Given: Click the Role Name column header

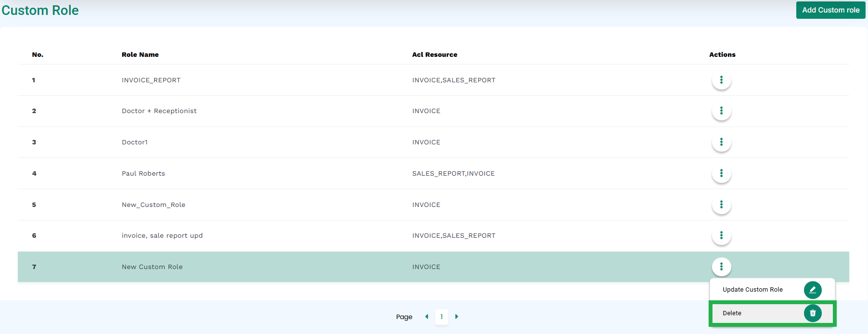Looking at the screenshot, I should coord(140,55).
